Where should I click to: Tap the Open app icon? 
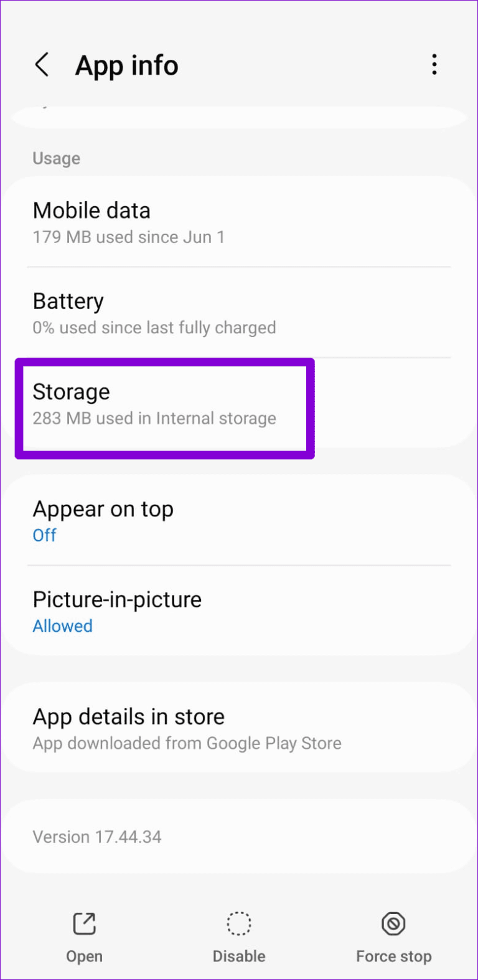click(84, 923)
